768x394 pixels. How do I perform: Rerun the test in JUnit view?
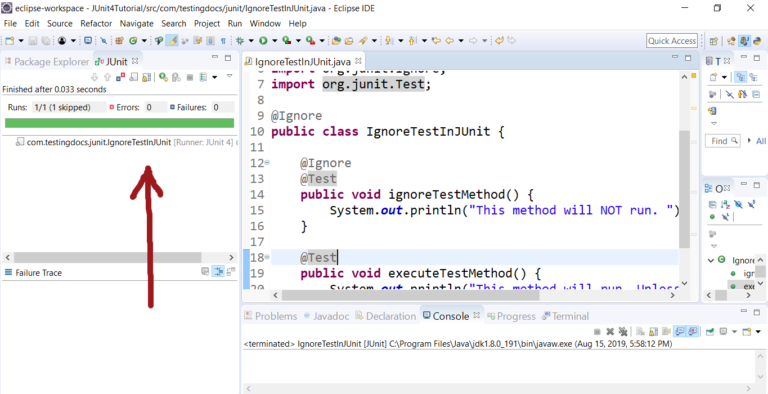[x=163, y=77]
